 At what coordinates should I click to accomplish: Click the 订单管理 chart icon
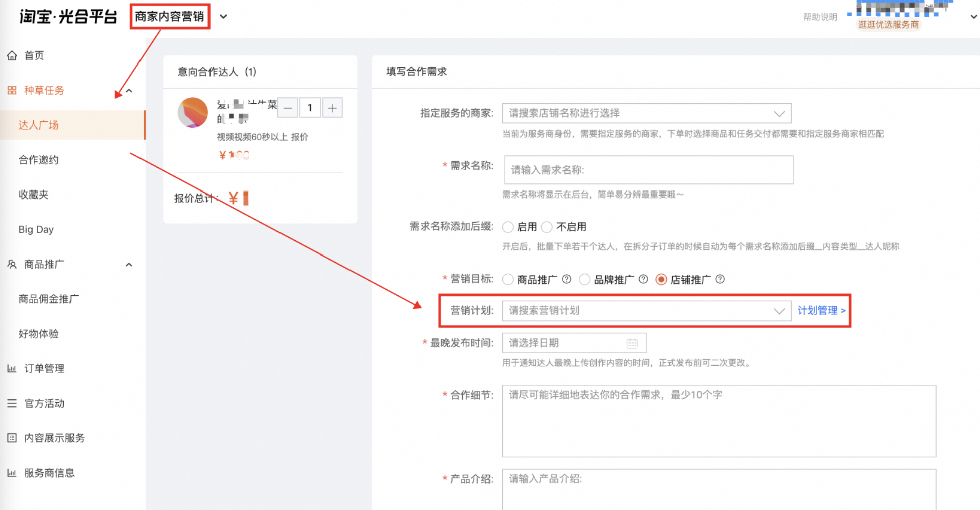pos(12,368)
